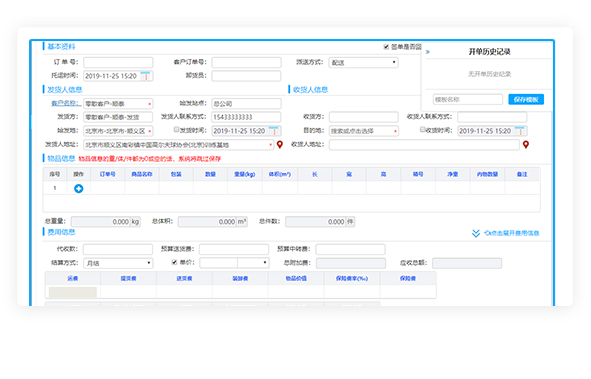Click grey 运费 value cell

[x=73, y=292]
